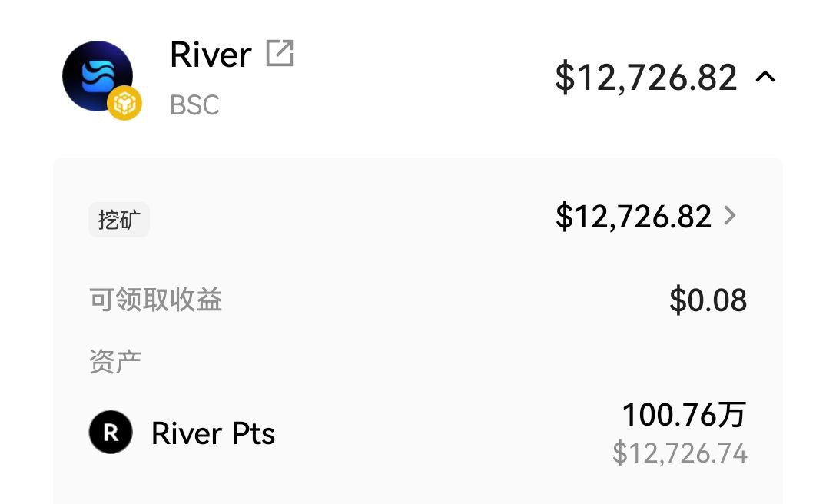Viewport: 836px width, 504px height.
Task: Click the black River Pts token icon
Action: (111, 433)
